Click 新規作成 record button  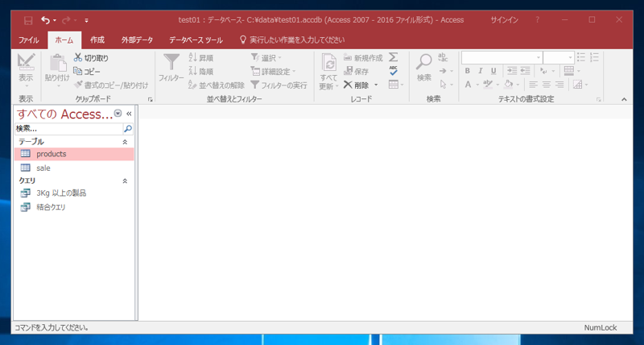(363, 58)
